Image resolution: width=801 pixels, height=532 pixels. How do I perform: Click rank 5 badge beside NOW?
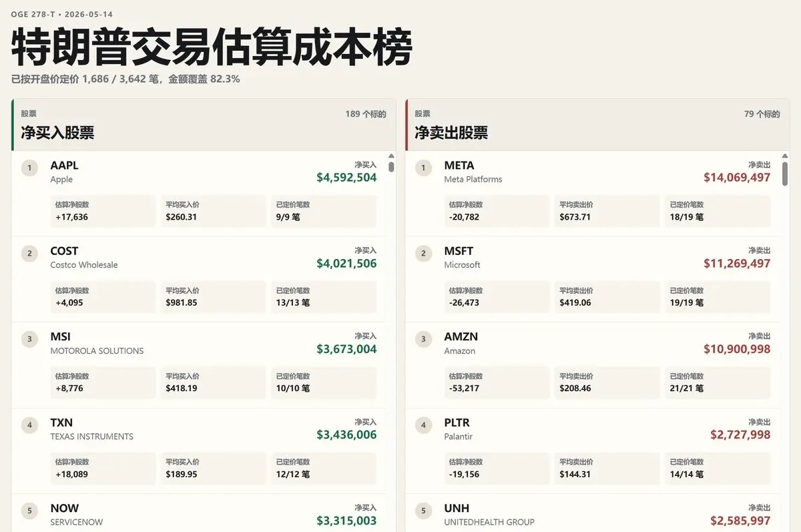(29, 511)
